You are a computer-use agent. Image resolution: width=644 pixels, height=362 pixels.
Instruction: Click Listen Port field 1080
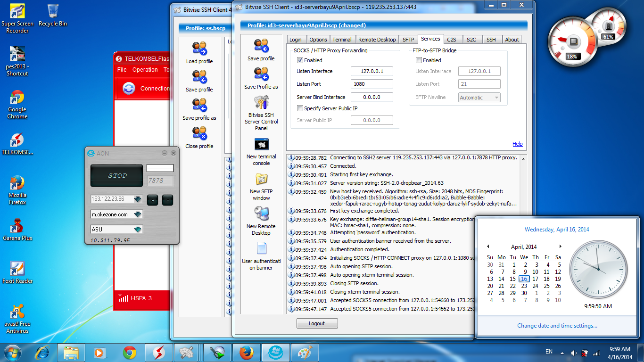(372, 84)
